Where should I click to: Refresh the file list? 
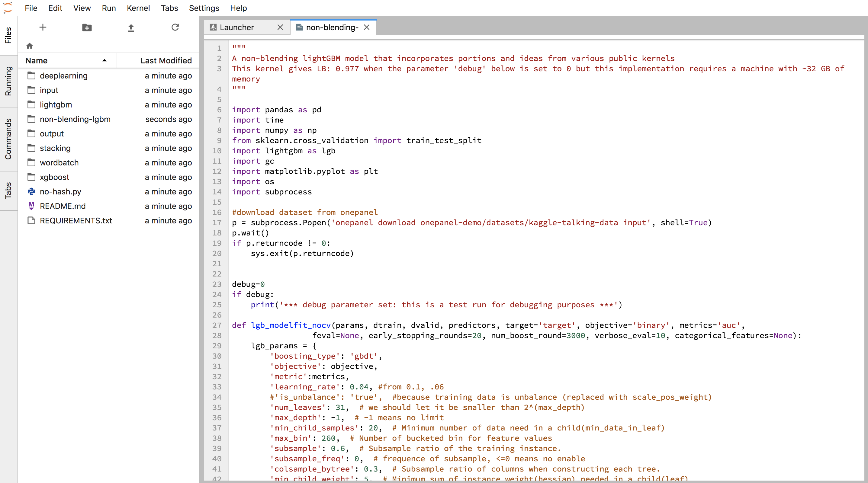tap(175, 27)
